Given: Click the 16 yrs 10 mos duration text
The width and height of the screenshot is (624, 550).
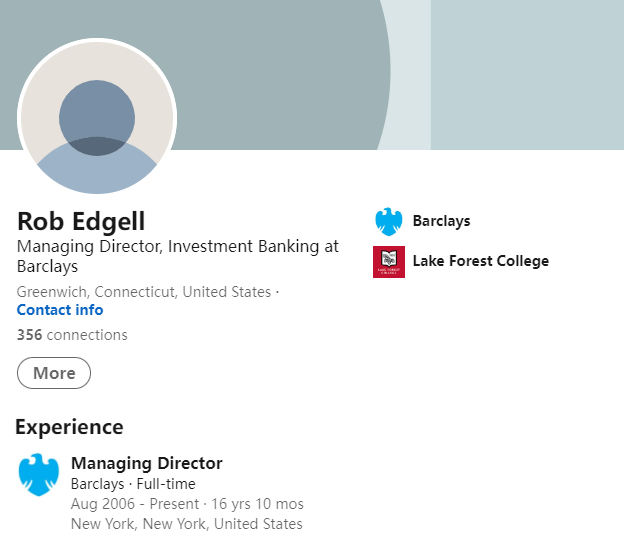Looking at the screenshot, I should [x=257, y=504].
